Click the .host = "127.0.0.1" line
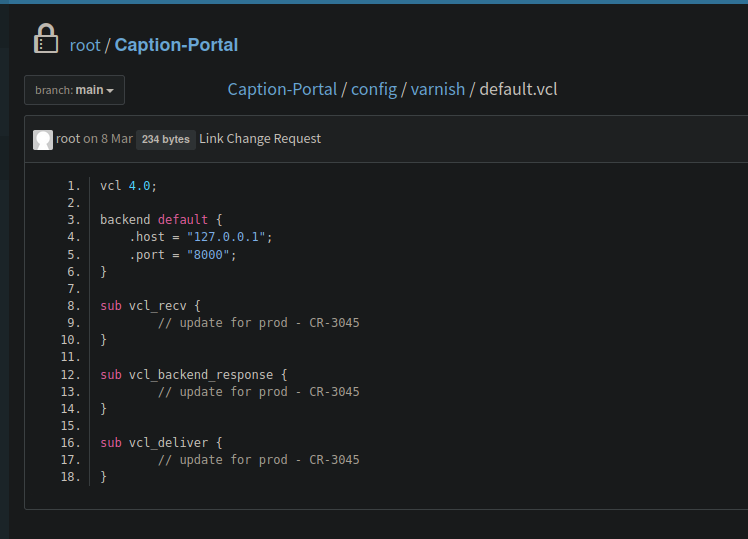748x539 pixels. 201,237
